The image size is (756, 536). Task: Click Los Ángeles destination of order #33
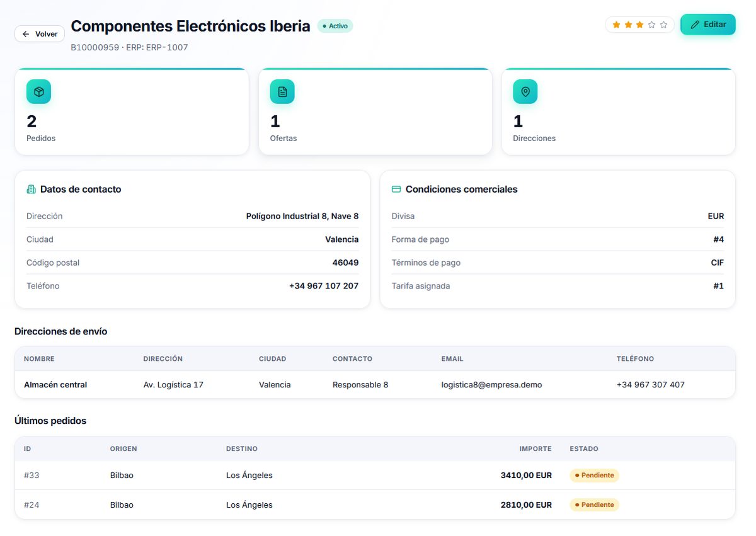point(249,476)
